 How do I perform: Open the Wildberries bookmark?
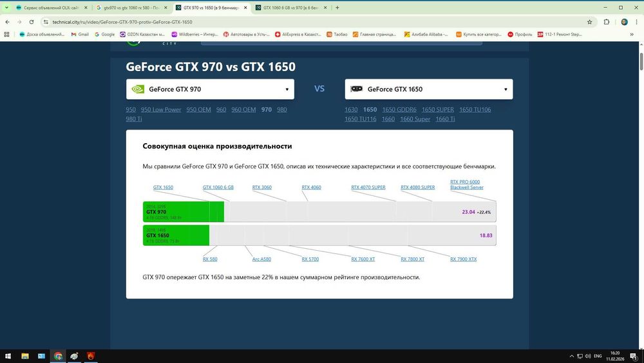tap(194, 35)
